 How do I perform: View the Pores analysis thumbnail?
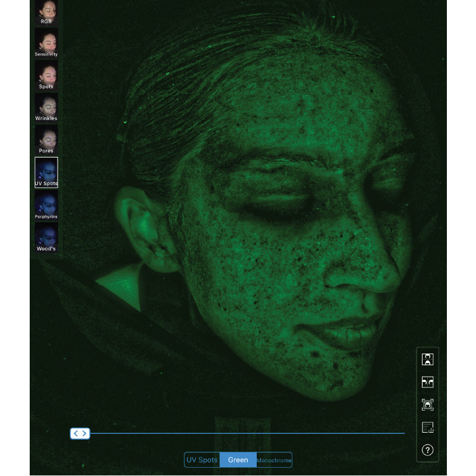click(x=46, y=140)
